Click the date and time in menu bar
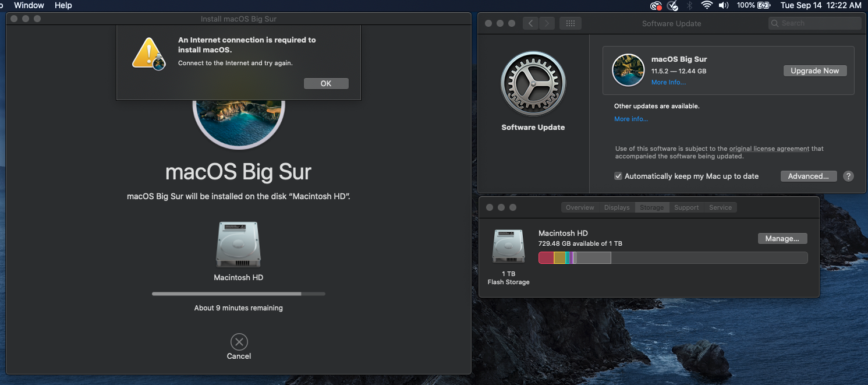Image resolution: width=868 pixels, height=385 pixels. point(820,5)
